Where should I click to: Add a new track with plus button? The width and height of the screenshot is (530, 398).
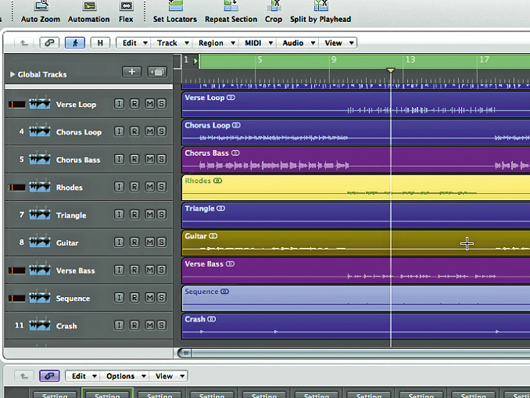(x=132, y=72)
